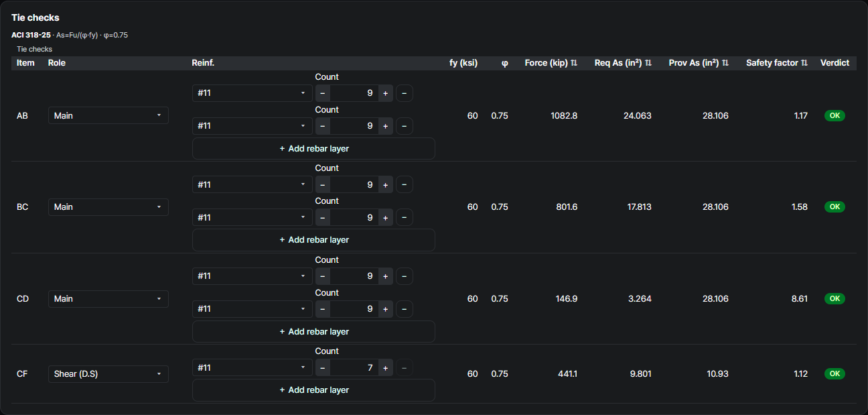Increase count of AB's first rebar layer
This screenshot has width=868, height=415.
(385, 93)
